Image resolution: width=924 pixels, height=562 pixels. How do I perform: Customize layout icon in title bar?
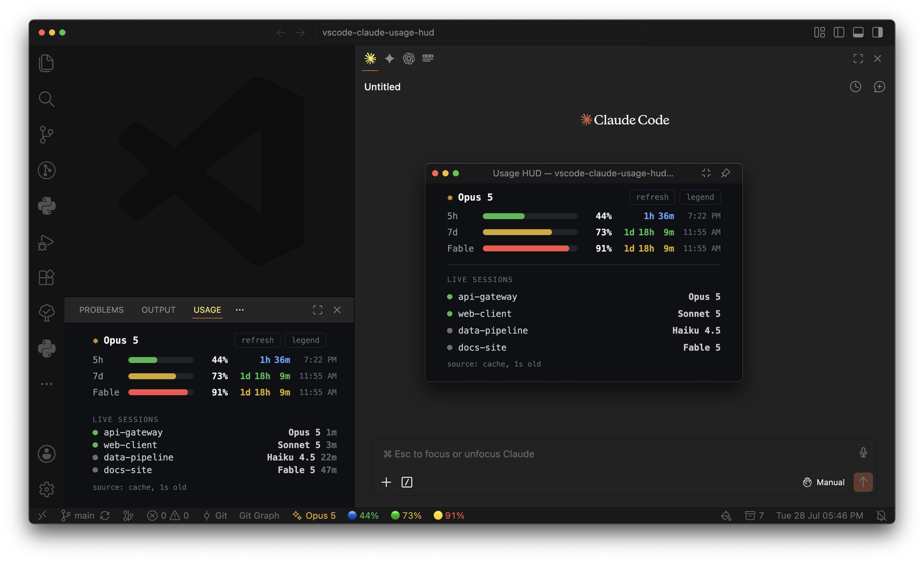point(819,32)
